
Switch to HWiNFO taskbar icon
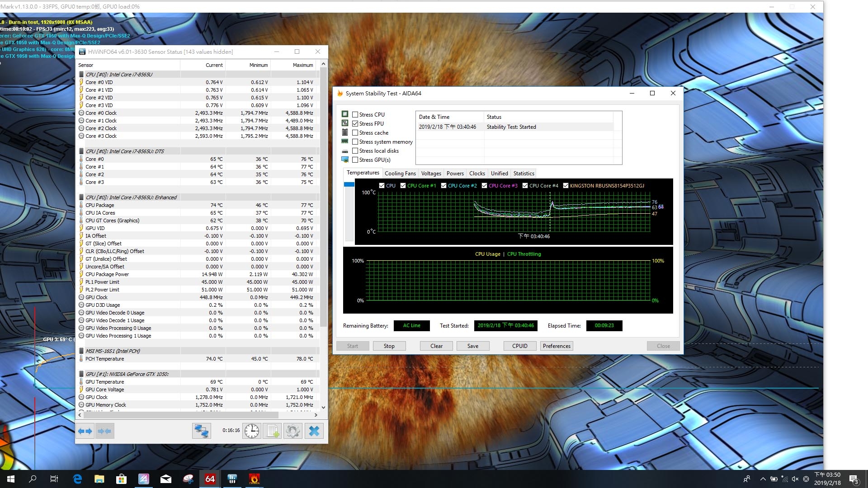[232, 479]
